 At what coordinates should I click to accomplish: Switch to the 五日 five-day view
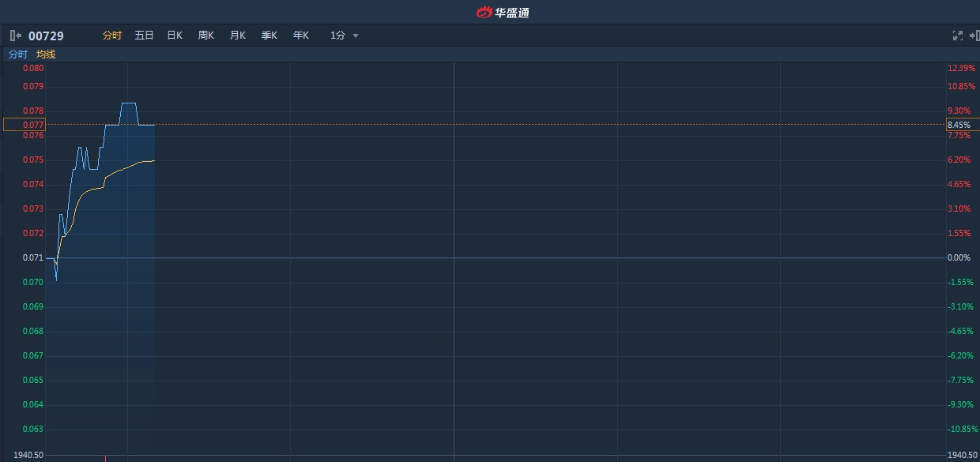click(x=144, y=36)
